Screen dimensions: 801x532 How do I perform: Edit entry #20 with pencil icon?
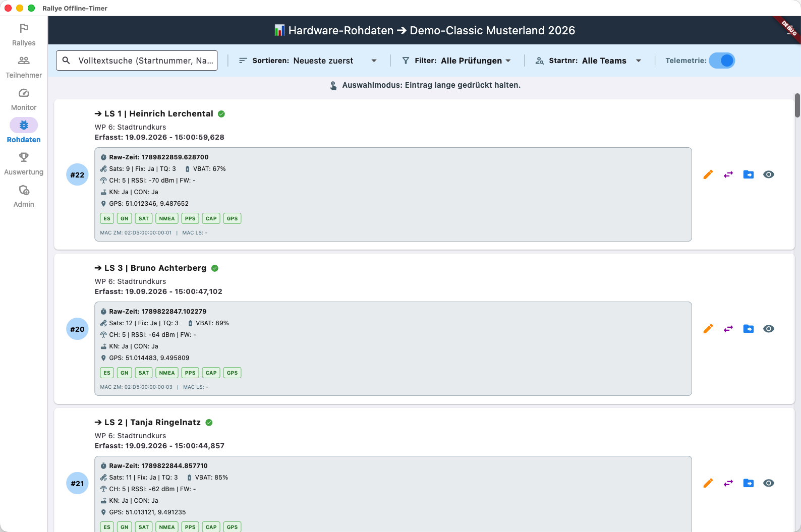tap(708, 329)
